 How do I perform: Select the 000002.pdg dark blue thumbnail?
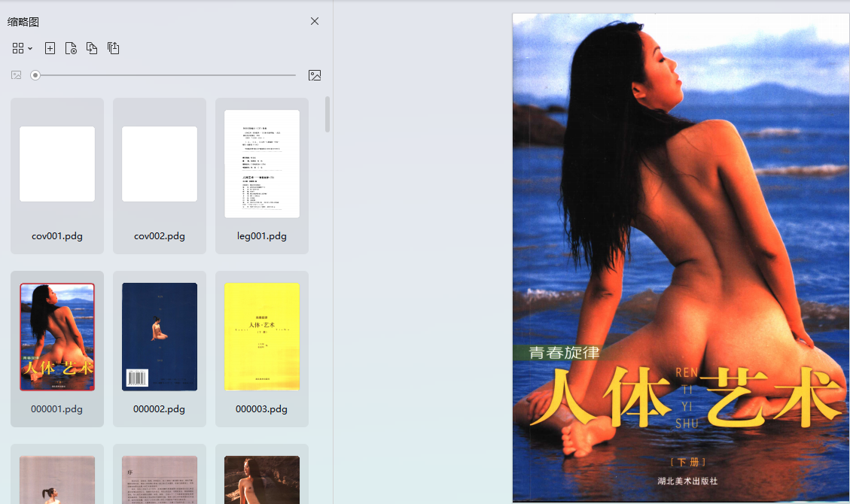160,337
